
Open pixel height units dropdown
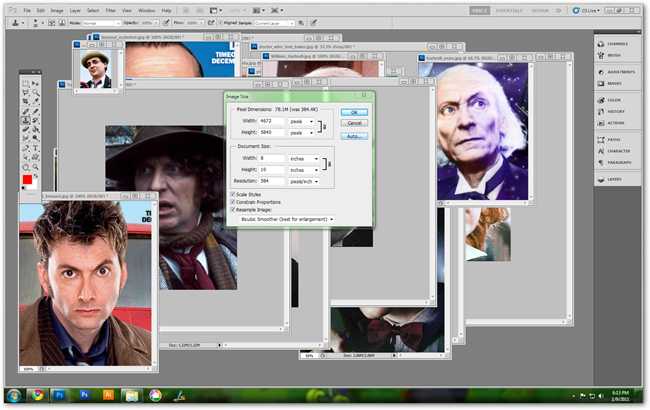pyautogui.click(x=301, y=133)
